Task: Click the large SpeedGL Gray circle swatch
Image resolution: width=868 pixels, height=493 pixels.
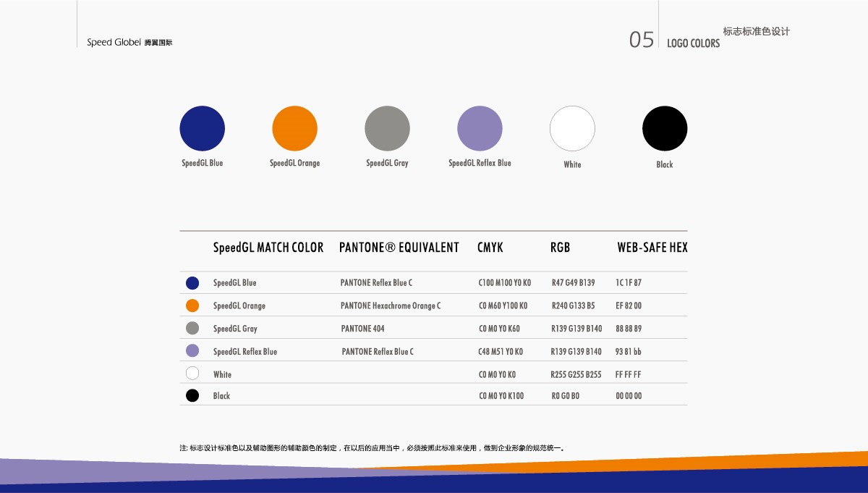Action: [388, 128]
